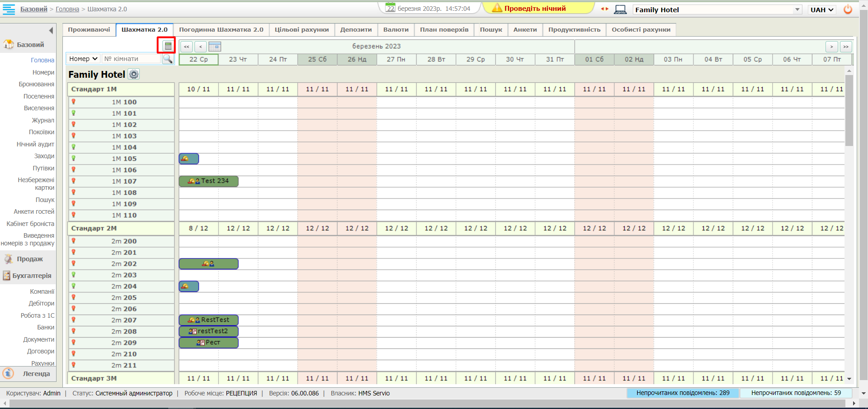Select the Test 234 booking bar
Viewport: 868px width, 409px height.
click(x=209, y=181)
